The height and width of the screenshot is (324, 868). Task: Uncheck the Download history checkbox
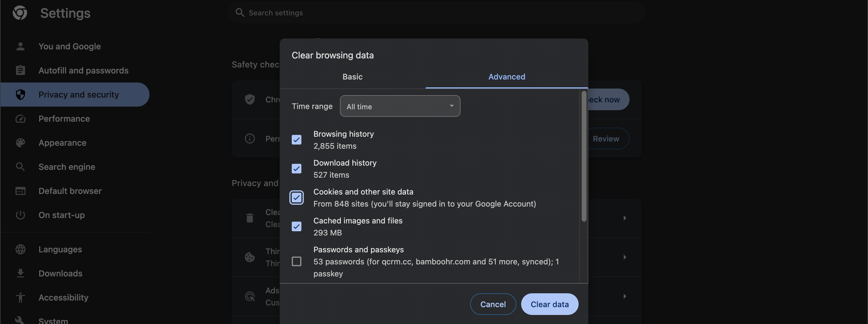click(x=296, y=169)
